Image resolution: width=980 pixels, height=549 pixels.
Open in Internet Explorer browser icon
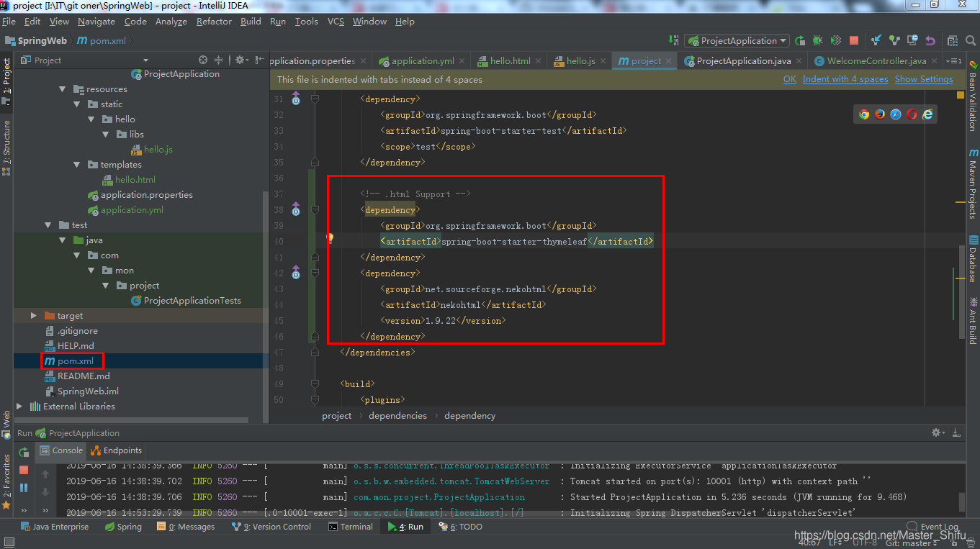927,114
